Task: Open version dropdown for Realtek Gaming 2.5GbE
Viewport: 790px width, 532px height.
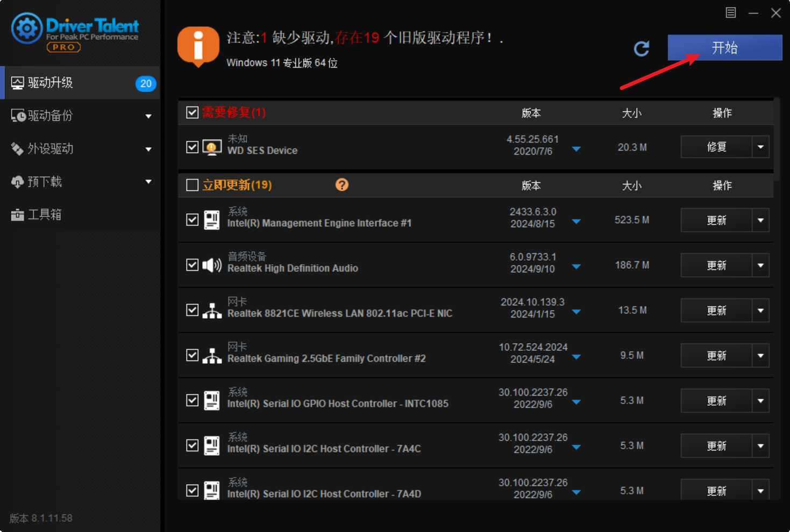Action: (577, 357)
